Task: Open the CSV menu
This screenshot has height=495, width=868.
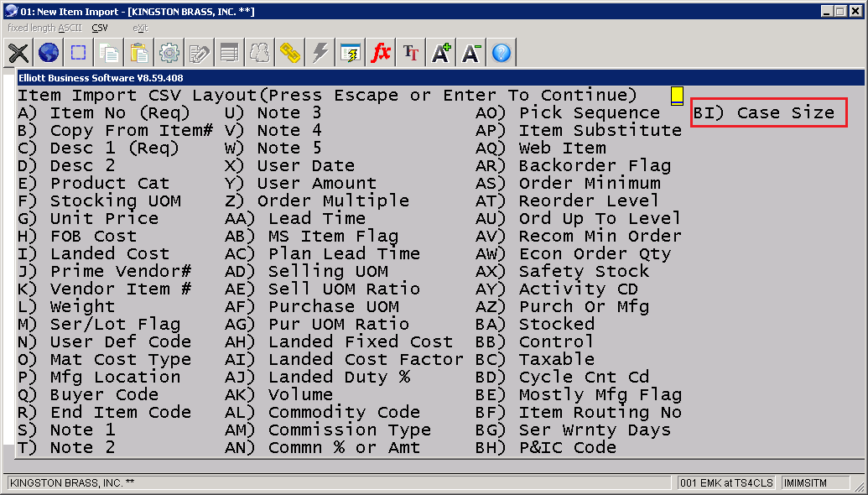Action: pyautogui.click(x=100, y=28)
